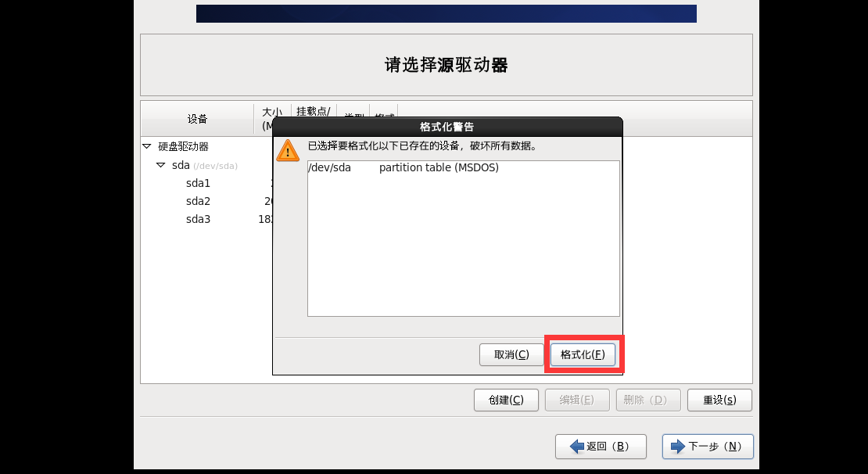The width and height of the screenshot is (868, 474).
Task: Click the blue next arrow icon
Action: click(x=677, y=447)
